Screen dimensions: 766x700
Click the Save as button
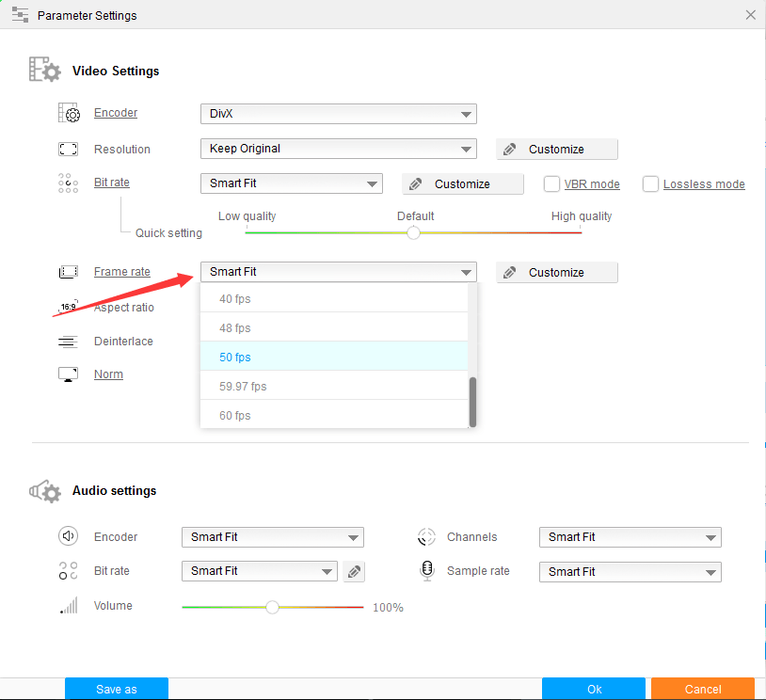[x=117, y=689]
